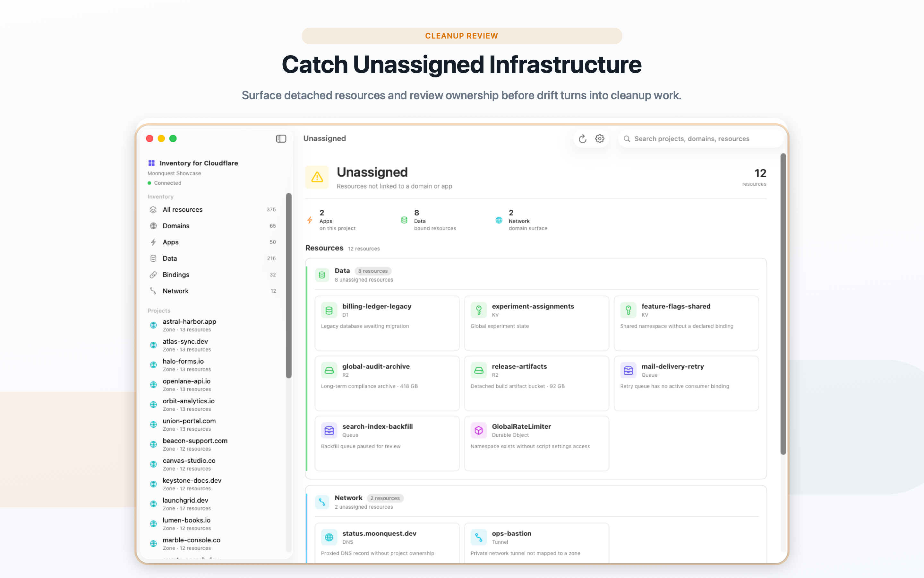Click the refresh icon in toolbar
This screenshot has height=578, width=924.
(582, 139)
